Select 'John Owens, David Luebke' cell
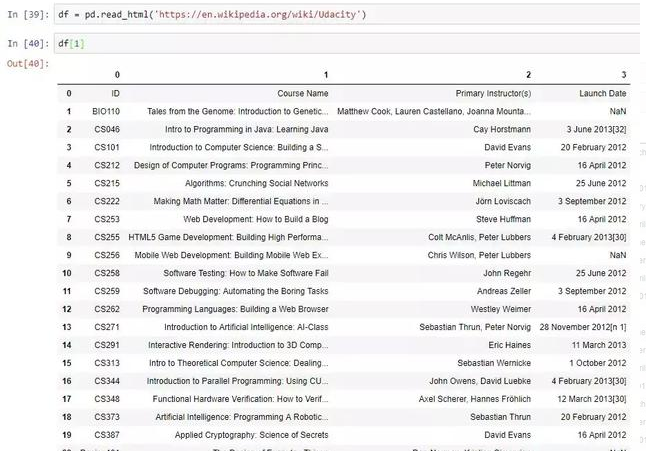The height and width of the screenshot is (451, 646). coord(480,381)
